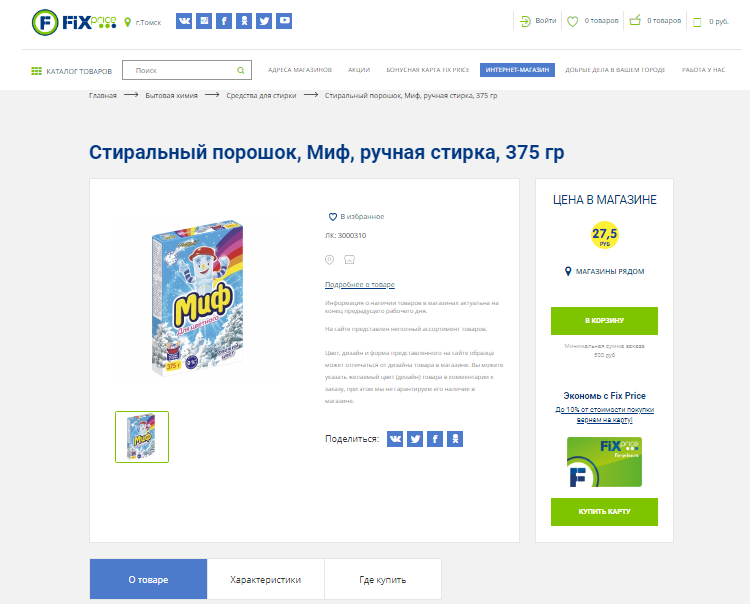Open VK page from header icons
The width and height of the screenshot is (750, 604).
(184, 21)
